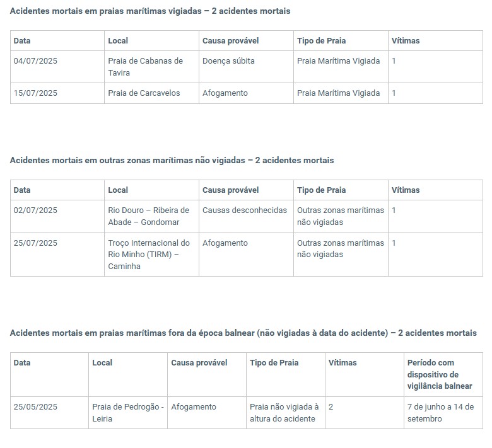Click the third table's Vítimas column header

[x=365, y=374]
